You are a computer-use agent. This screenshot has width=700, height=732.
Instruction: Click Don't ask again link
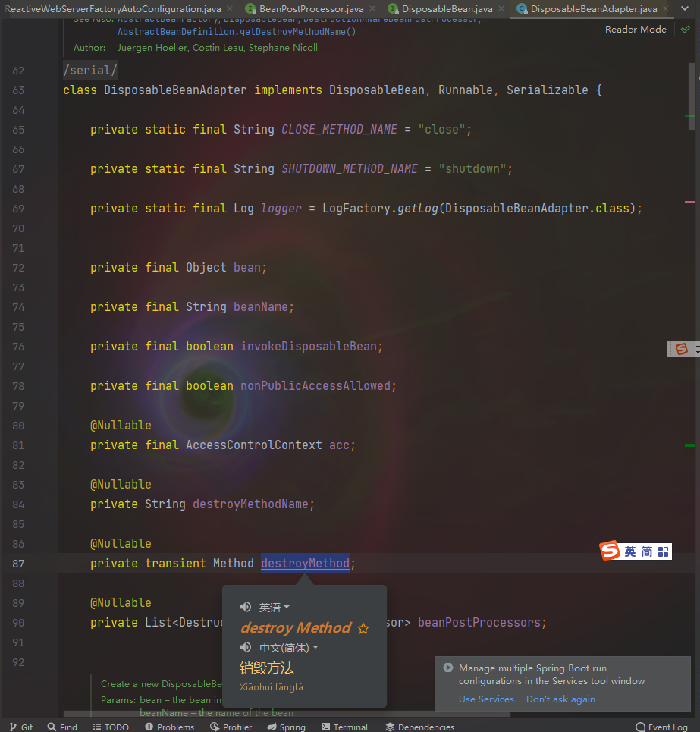(x=560, y=699)
